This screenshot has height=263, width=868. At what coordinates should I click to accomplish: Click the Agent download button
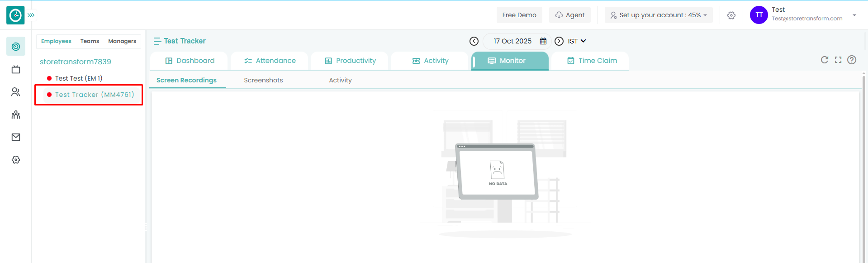tap(570, 15)
